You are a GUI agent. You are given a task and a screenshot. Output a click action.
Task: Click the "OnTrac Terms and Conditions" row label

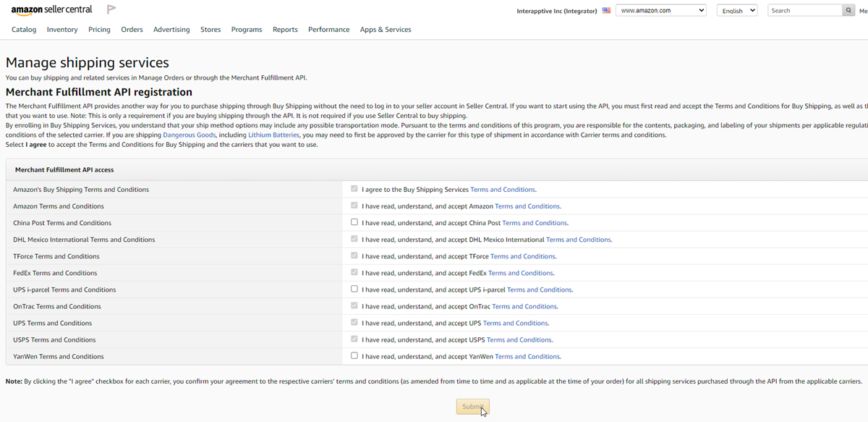(x=57, y=306)
